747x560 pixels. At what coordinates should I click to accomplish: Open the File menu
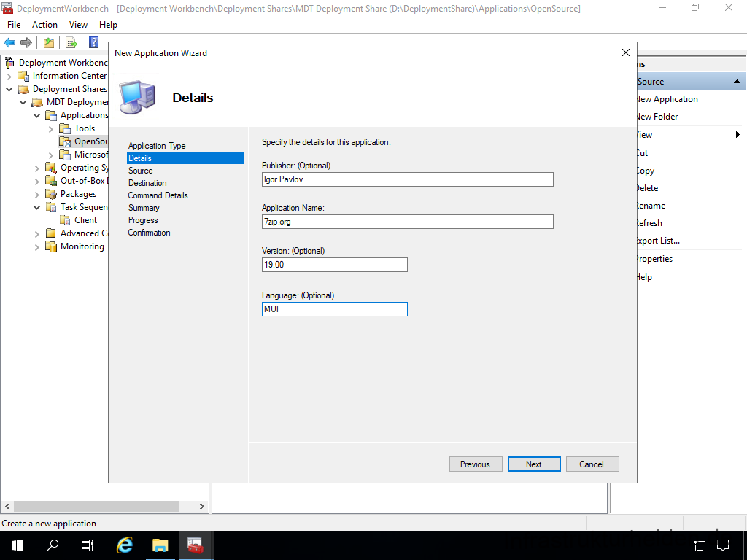point(14,25)
